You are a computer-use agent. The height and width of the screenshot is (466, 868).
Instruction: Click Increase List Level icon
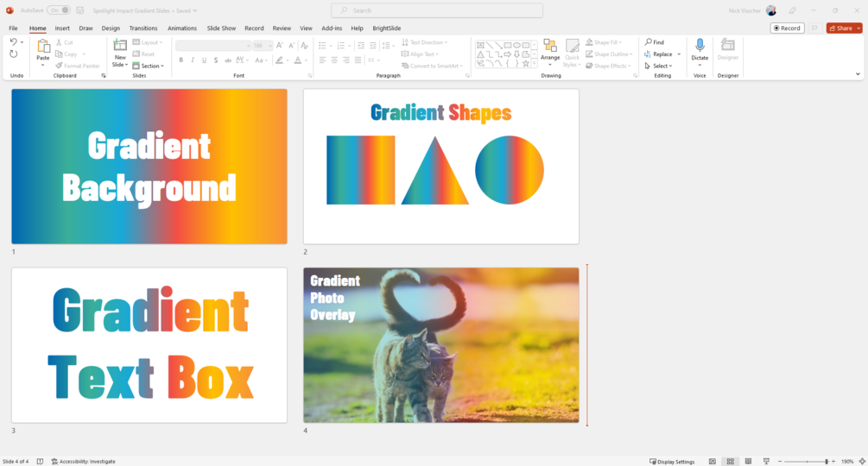(373, 46)
